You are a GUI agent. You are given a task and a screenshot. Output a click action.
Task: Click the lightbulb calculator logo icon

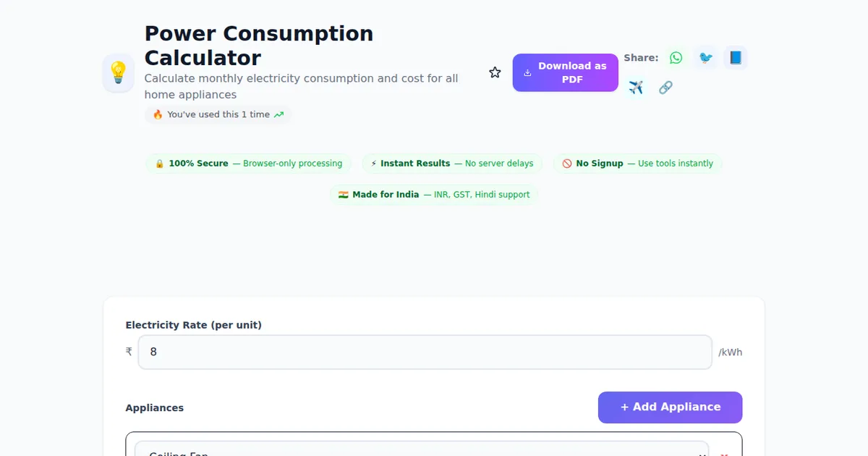[x=118, y=72]
